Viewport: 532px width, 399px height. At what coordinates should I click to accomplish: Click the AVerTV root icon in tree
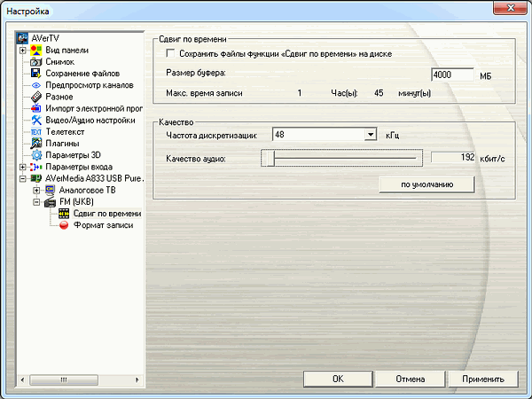[x=23, y=38]
